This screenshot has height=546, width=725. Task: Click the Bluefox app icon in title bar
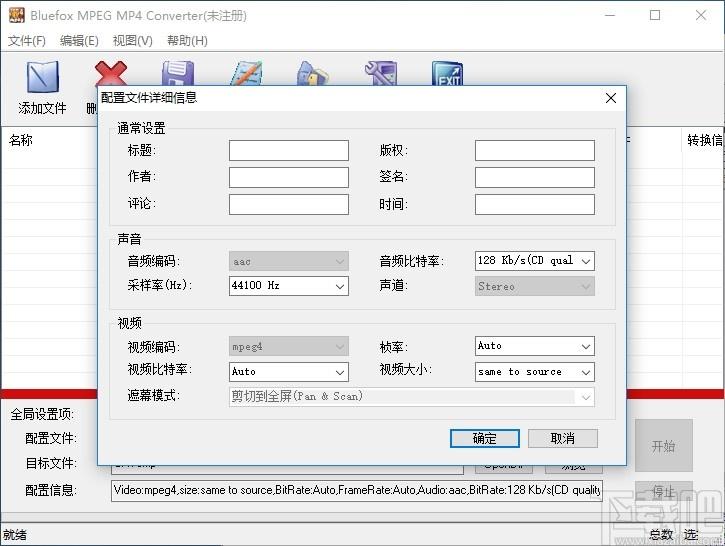(x=17, y=15)
